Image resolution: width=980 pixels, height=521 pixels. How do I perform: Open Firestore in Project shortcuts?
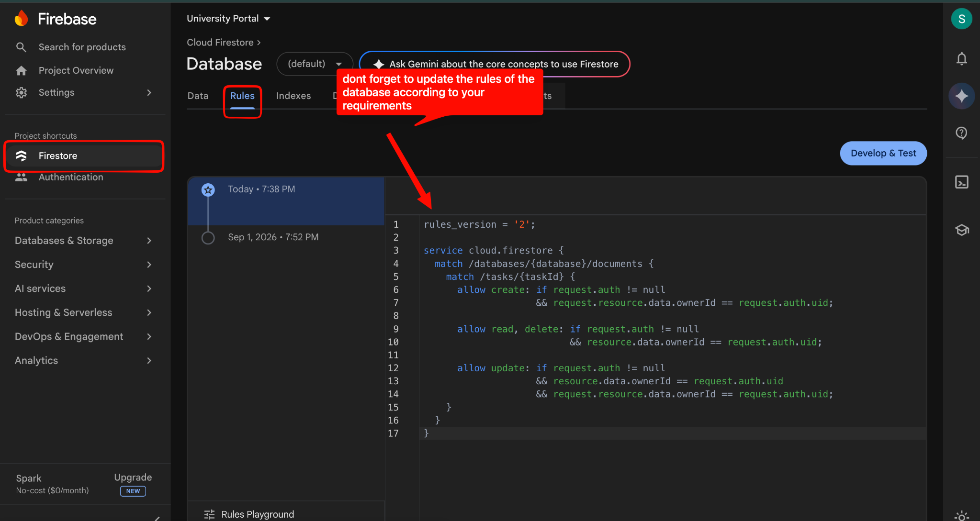pos(84,155)
